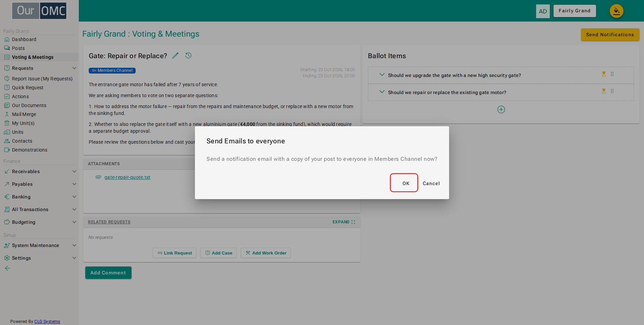Open Report Issue (My Requests)
This screenshot has width=644, height=325.
click(x=42, y=79)
